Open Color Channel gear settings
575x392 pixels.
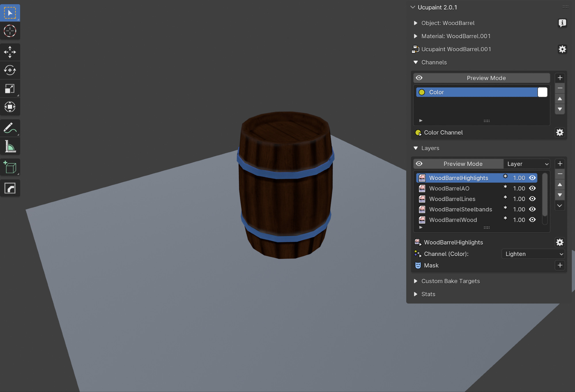tap(559, 133)
